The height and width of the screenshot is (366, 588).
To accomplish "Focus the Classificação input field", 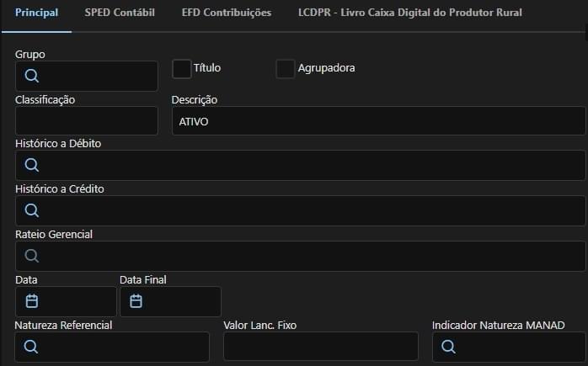I will tap(87, 121).
